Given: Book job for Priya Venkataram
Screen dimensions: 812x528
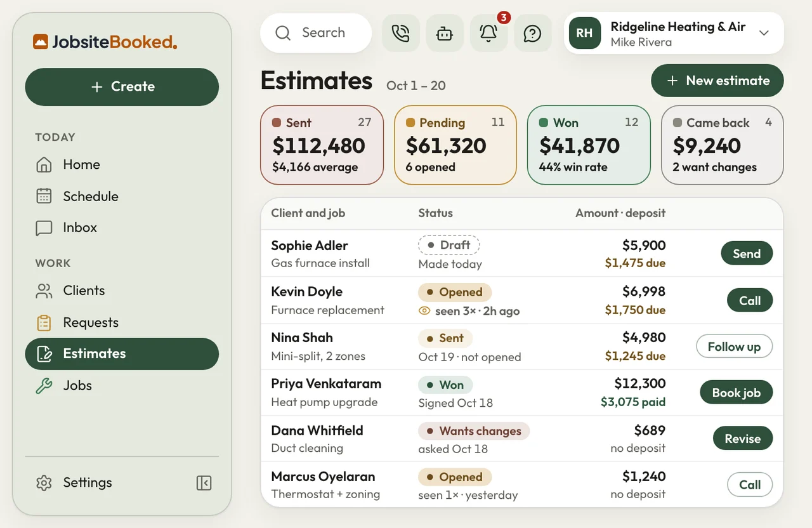Looking at the screenshot, I should 736,393.
